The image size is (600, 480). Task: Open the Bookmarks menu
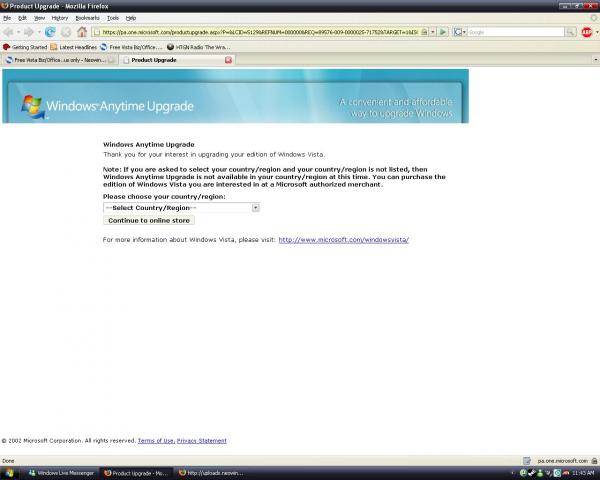[88, 18]
